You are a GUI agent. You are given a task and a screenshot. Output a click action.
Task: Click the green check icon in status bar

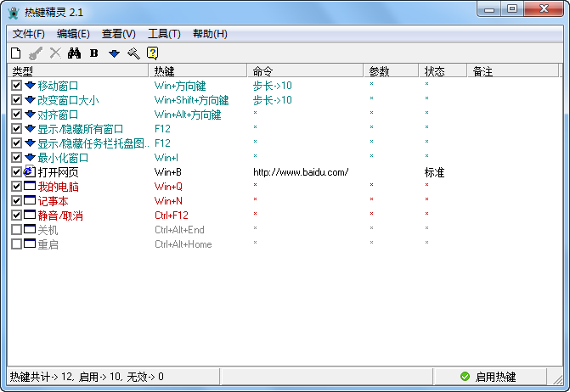coord(465,377)
